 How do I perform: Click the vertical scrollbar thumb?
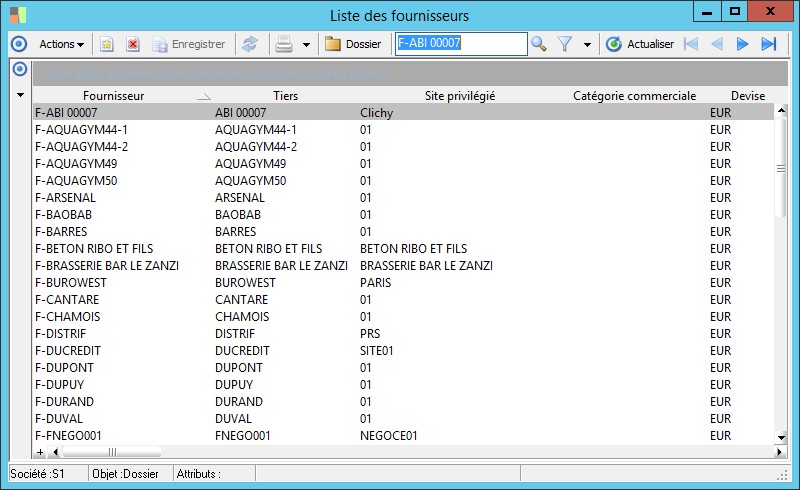click(781, 168)
